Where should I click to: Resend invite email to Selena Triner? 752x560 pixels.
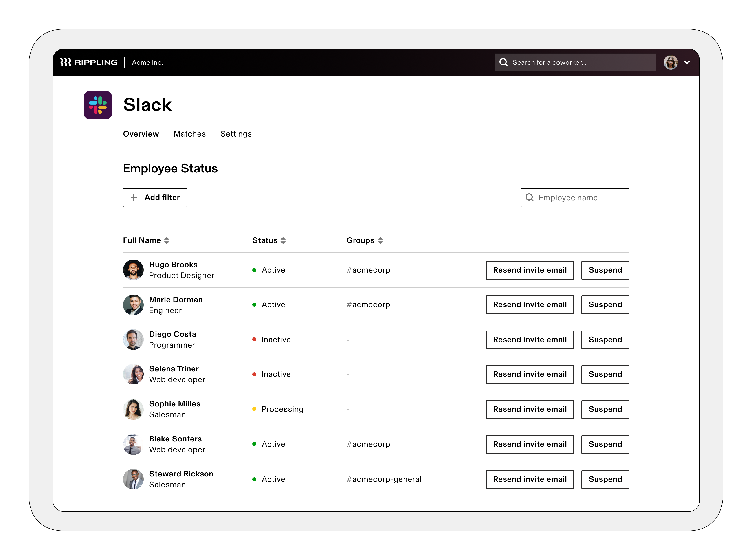point(530,374)
